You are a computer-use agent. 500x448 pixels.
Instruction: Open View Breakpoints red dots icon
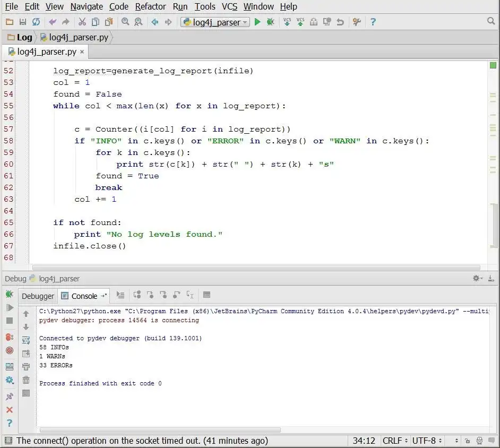point(10,337)
